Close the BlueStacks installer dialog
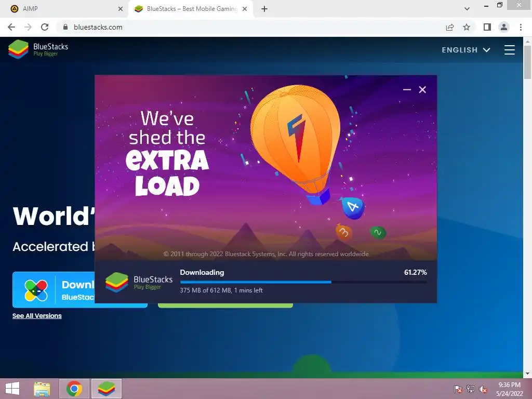This screenshot has height=399, width=532. tap(422, 89)
